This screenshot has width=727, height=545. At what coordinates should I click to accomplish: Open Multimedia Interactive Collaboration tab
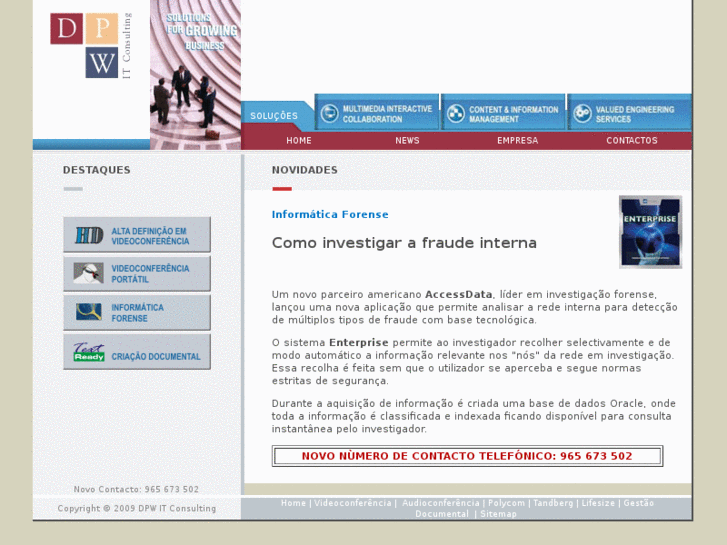point(376,112)
